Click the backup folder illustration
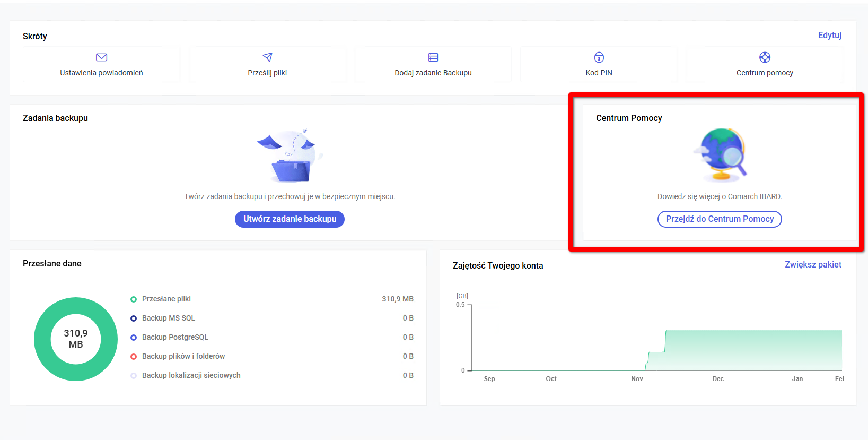The image size is (868, 440). pyautogui.click(x=290, y=157)
